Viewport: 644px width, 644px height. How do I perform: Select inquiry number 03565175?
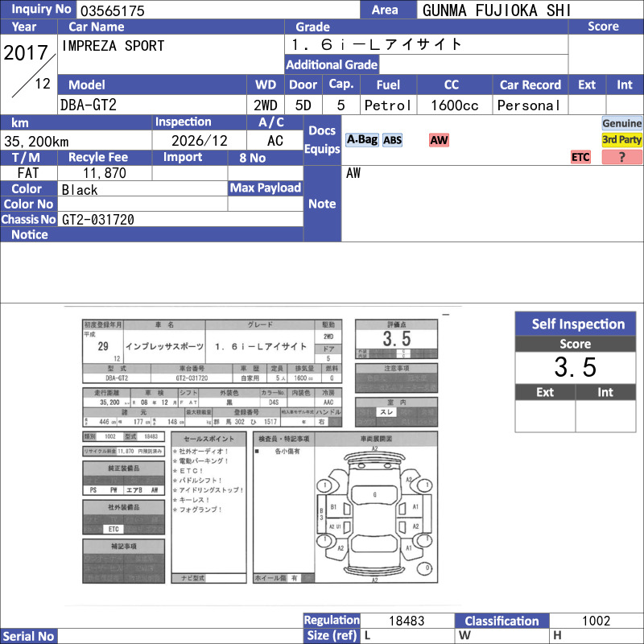[x=112, y=10]
